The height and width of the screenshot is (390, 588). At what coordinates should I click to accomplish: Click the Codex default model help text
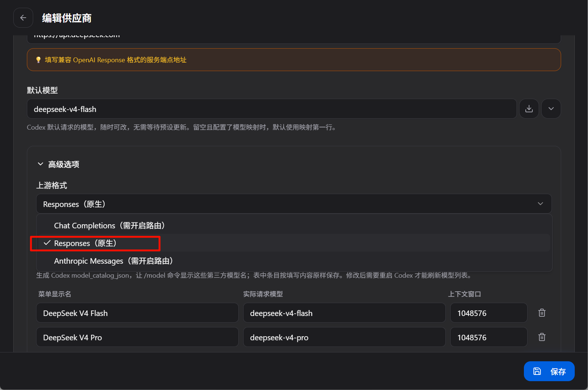(x=182, y=127)
